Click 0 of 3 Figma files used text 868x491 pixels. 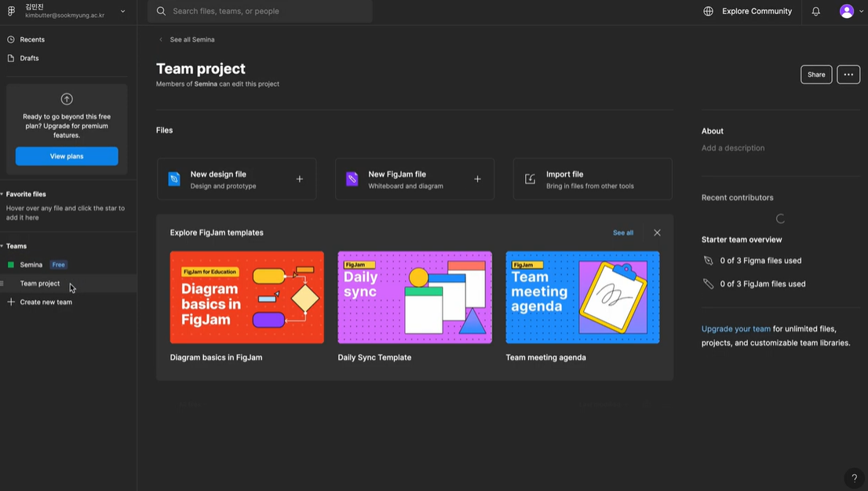tap(760, 261)
